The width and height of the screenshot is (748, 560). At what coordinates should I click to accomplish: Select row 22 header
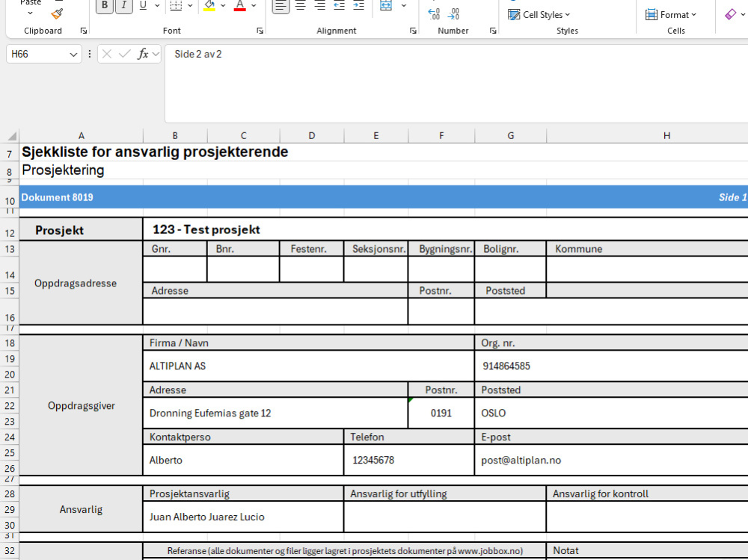(10, 406)
